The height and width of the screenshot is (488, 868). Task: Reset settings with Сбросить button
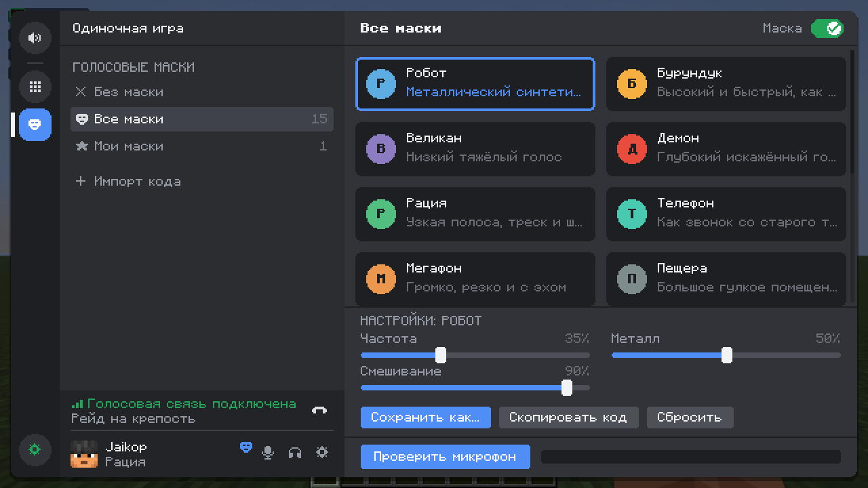[690, 418]
